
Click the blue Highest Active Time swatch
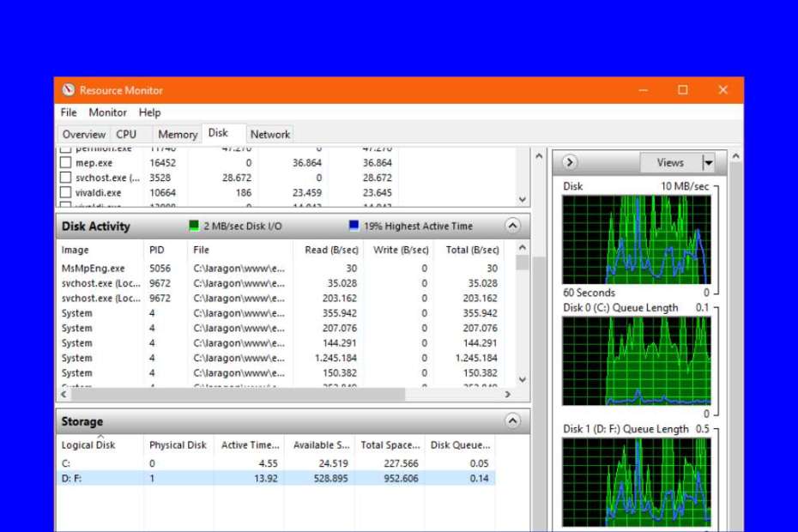coord(354,227)
